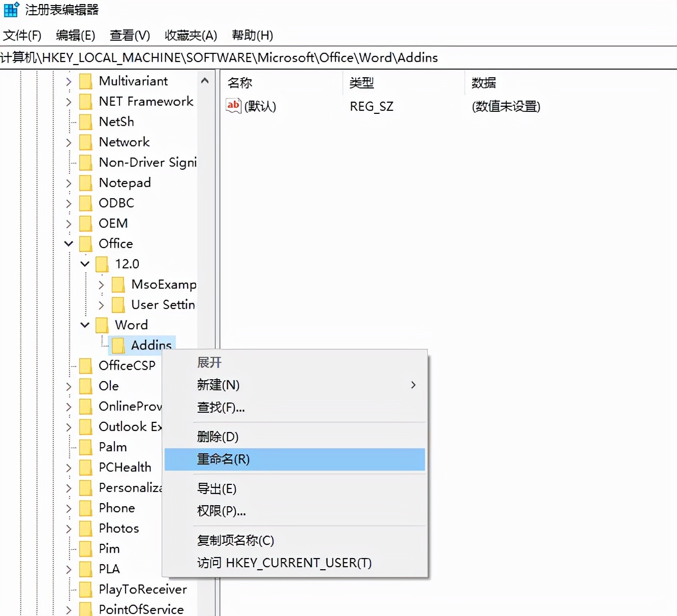The width and height of the screenshot is (677, 616).
Task: Open the 收藏夹(A) menu
Action: pos(191,35)
